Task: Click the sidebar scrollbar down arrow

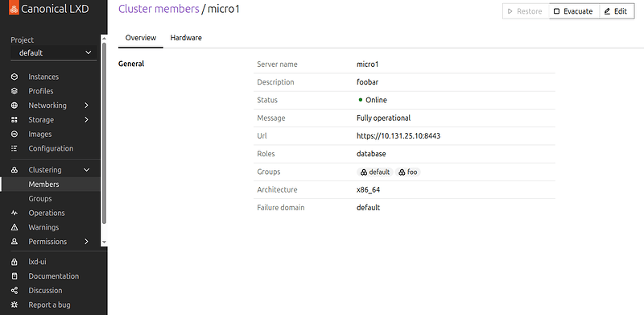Action: pos(104,242)
